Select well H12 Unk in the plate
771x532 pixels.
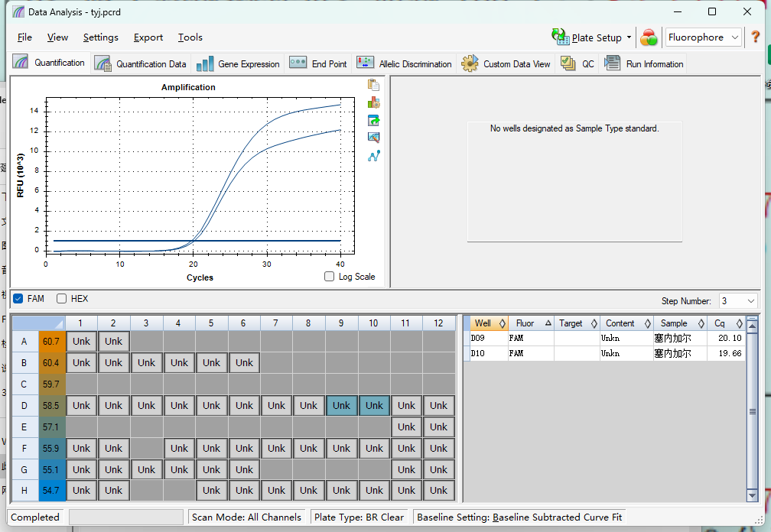[x=438, y=491]
